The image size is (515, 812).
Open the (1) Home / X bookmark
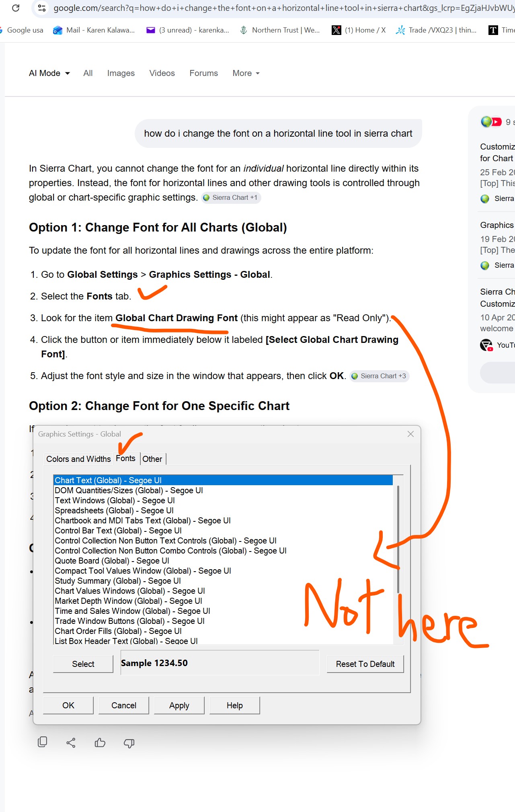[359, 30]
